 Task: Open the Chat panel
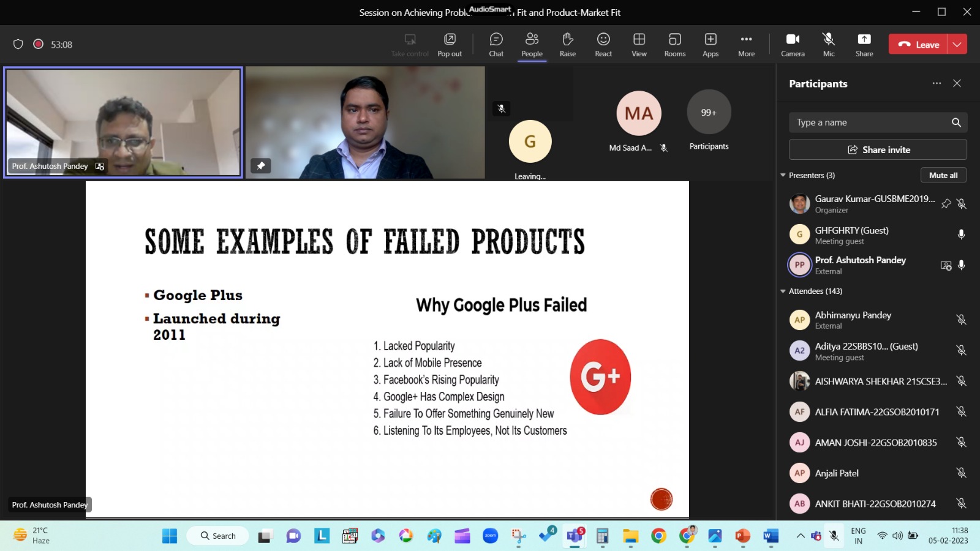tap(496, 45)
